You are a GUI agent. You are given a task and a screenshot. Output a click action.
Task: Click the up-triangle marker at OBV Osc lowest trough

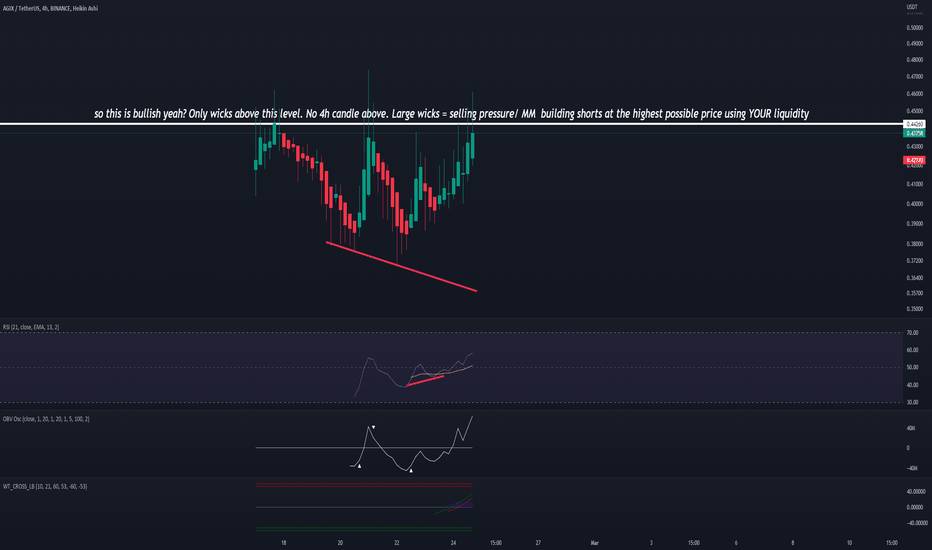[411, 470]
